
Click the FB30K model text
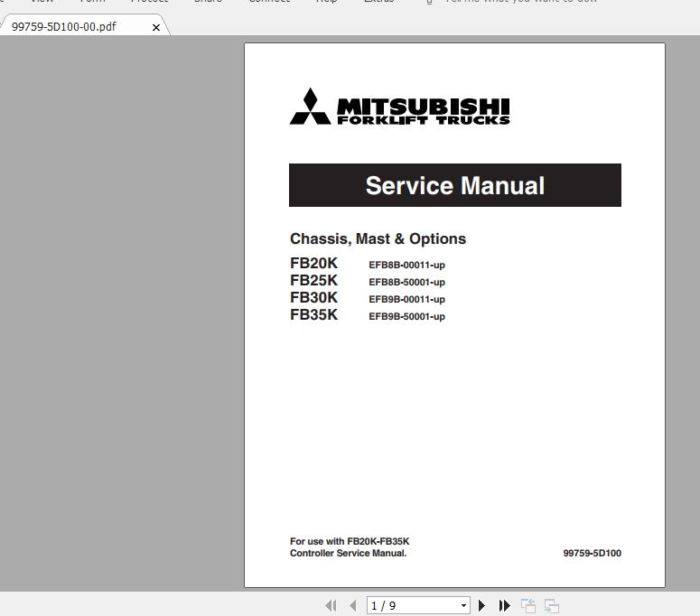[x=313, y=297]
